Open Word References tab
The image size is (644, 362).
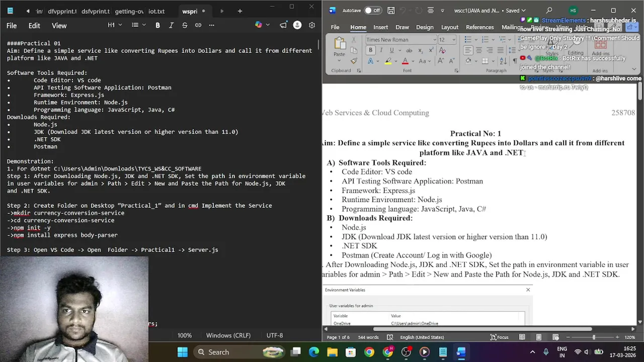coord(479,27)
